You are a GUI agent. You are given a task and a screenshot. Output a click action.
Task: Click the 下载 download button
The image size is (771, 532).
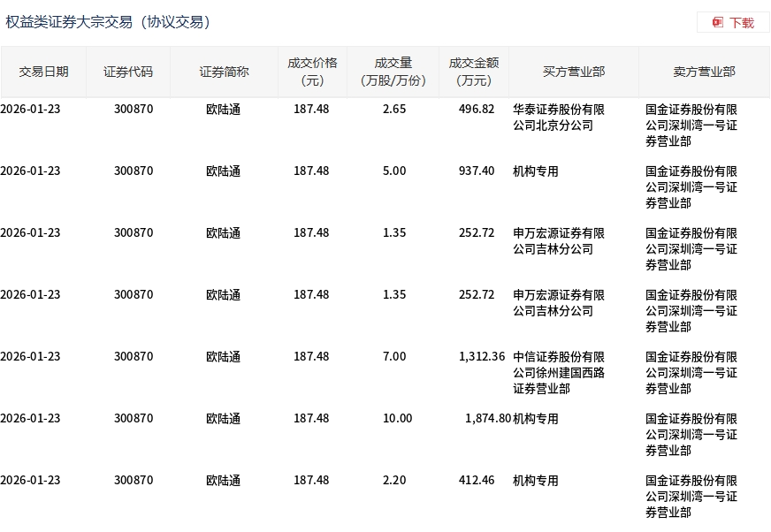(733, 22)
